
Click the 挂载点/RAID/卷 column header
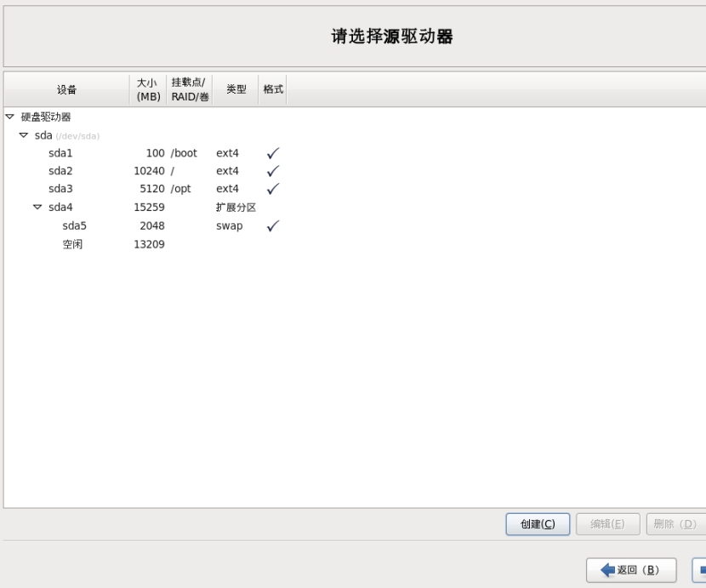(190, 90)
